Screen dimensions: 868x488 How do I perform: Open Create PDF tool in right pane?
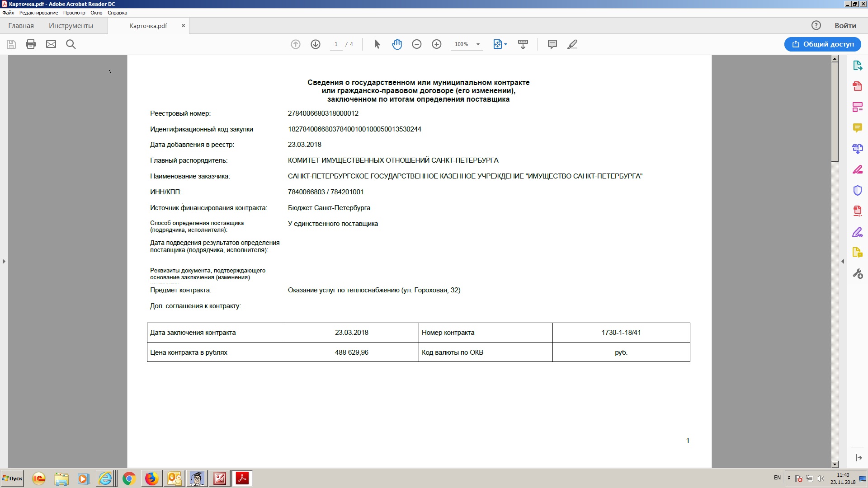coord(858,86)
